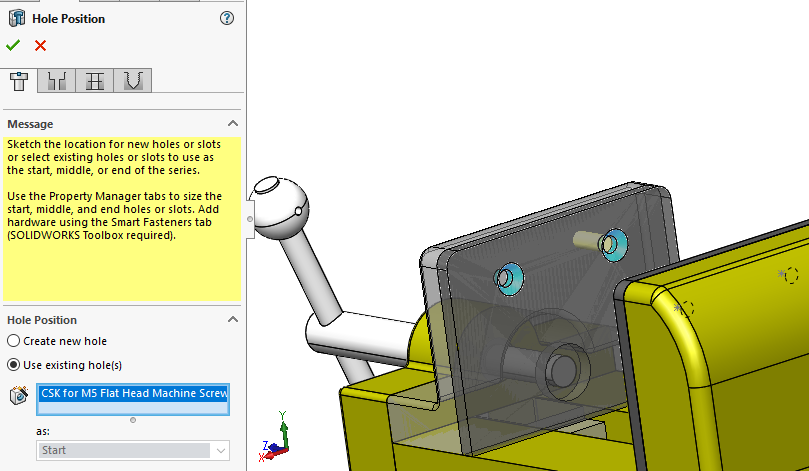Image resolution: width=809 pixels, height=471 pixels.
Task: Collapse the Hole Position section
Action: (233, 319)
